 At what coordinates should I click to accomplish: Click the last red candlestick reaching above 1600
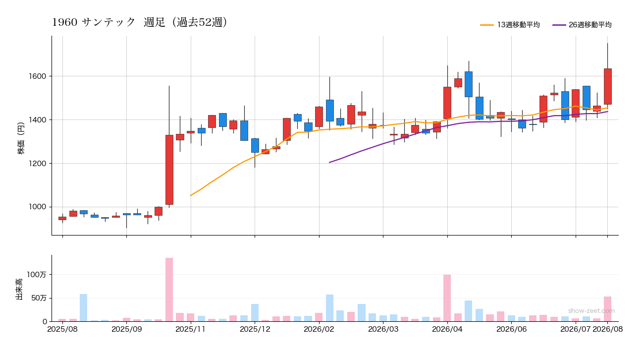click(x=607, y=86)
